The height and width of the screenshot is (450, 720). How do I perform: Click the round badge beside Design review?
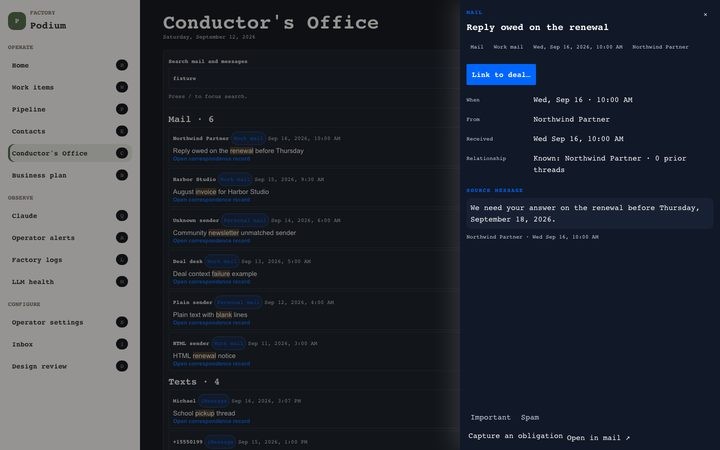122,366
